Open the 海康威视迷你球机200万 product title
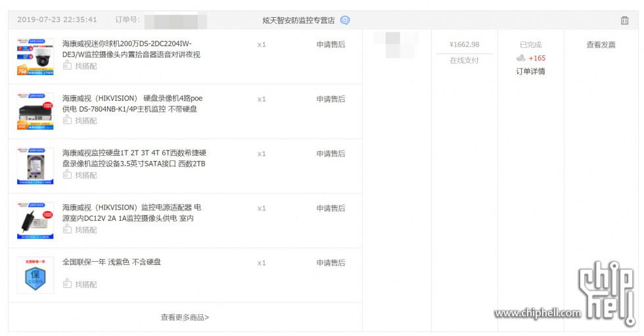 click(131, 49)
